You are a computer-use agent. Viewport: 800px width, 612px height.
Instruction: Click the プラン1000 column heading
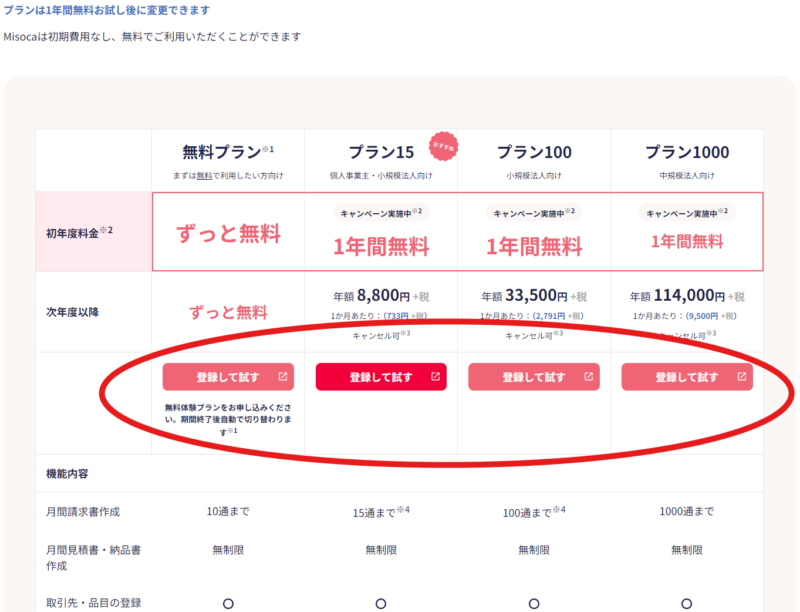(x=687, y=152)
